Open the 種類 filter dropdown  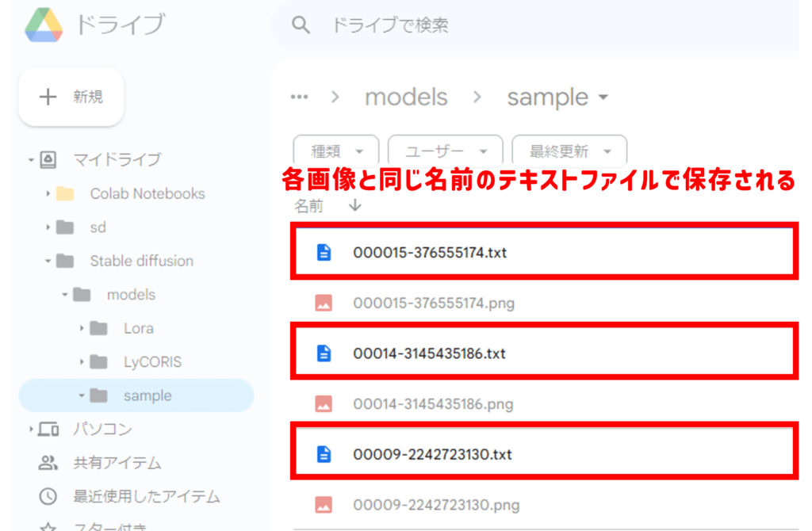pyautogui.click(x=337, y=151)
